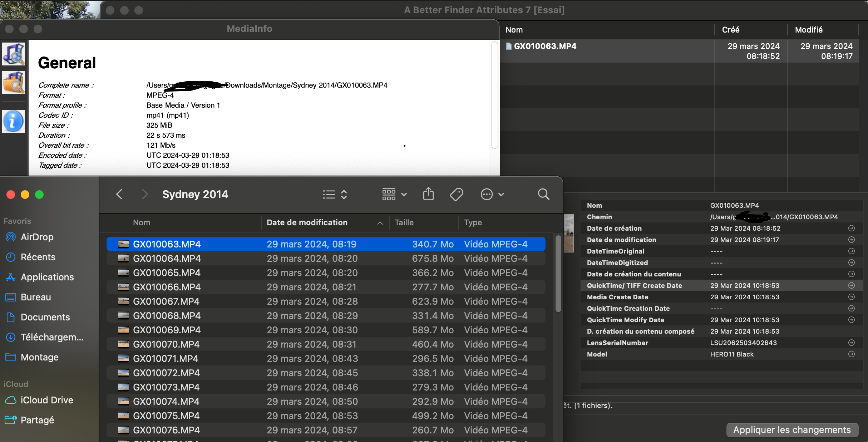Select Montage folder in sidebar
The height and width of the screenshot is (442, 868).
(x=39, y=357)
